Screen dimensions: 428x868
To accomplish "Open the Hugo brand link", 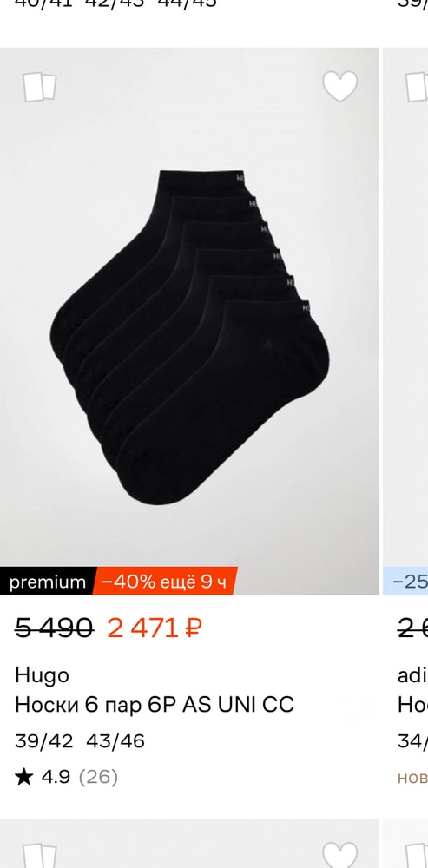I will pos(42,675).
